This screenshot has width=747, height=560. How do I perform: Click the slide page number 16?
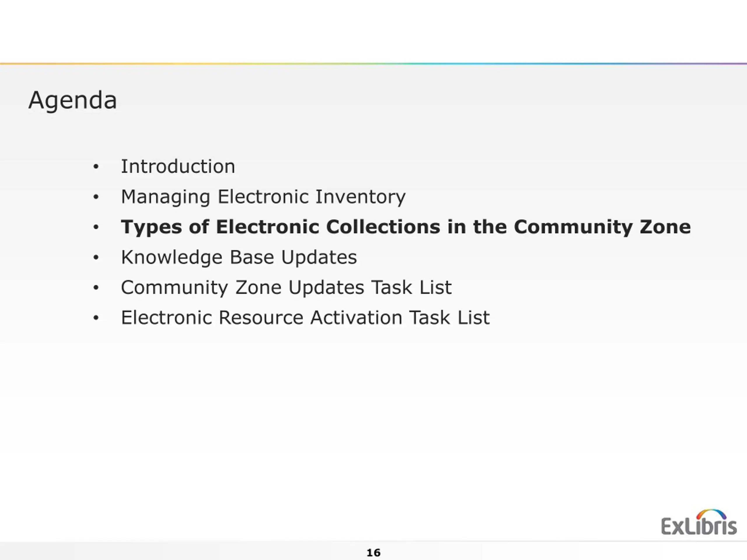pyautogui.click(x=373, y=553)
